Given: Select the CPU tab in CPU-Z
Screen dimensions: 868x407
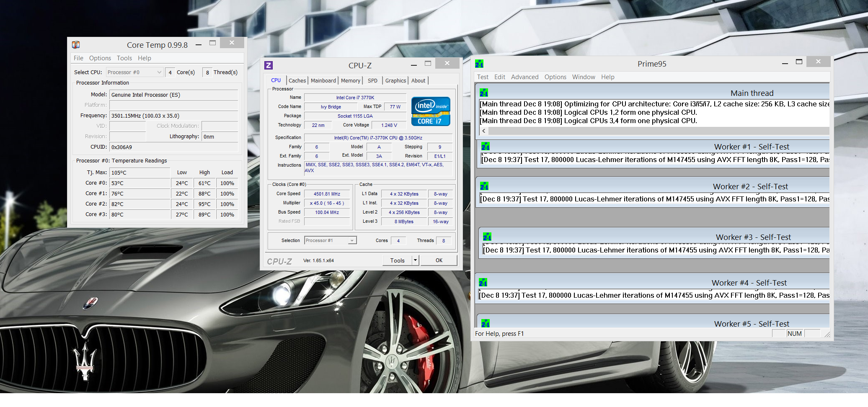Looking at the screenshot, I should click(276, 80).
